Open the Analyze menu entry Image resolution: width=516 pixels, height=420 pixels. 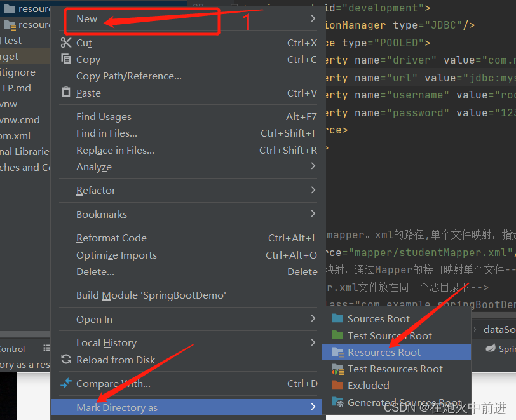pos(188,167)
